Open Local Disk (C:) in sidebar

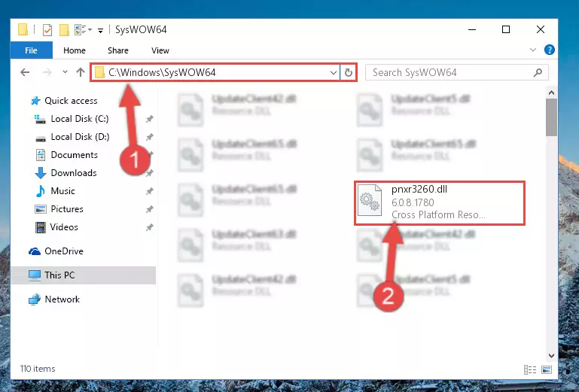pyautogui.click(x=79, y=119)
